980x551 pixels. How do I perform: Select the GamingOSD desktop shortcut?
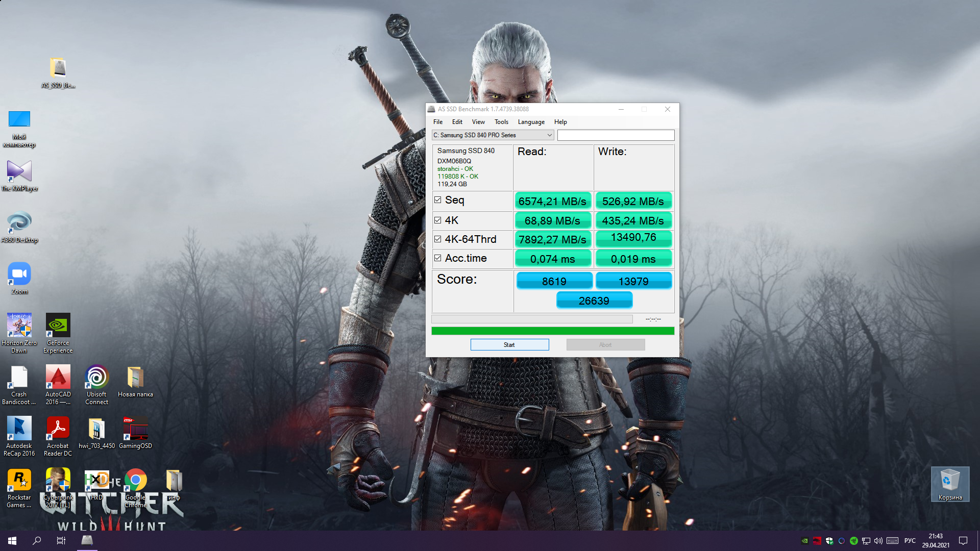tap(135, 433)
